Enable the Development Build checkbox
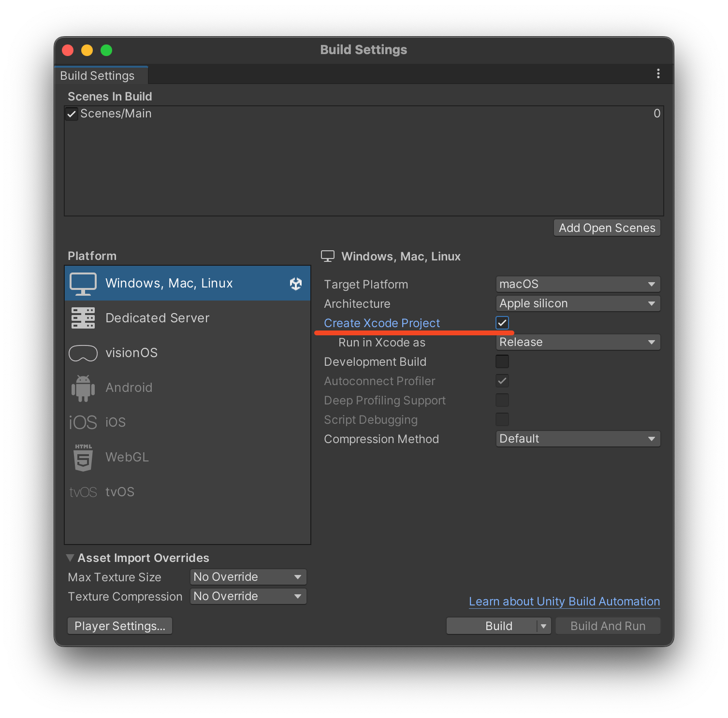This screenshot has height=718, width=728. pyautogui.click(x=502, y=361)
